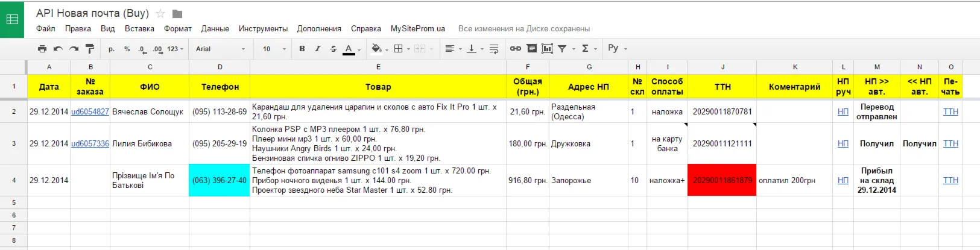Open the Дополнения menu
The height and width of the screenshot is (250, 980).
(319, 28)
